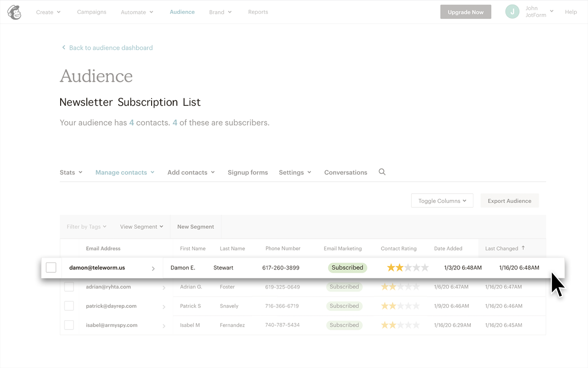Select the checkbox for damon@teleworm.us
This screenshot has width=588, height=368.
(x=51, y=268)
